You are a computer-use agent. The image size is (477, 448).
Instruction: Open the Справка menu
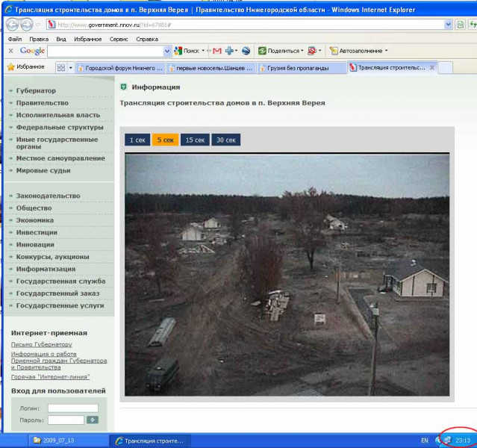pos(147,39)
